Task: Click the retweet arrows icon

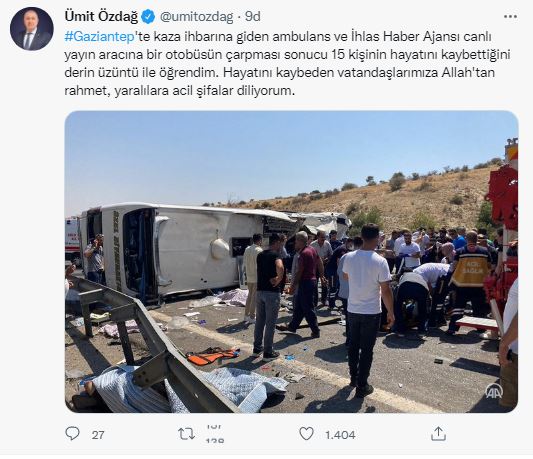Action: pos(187,434)
